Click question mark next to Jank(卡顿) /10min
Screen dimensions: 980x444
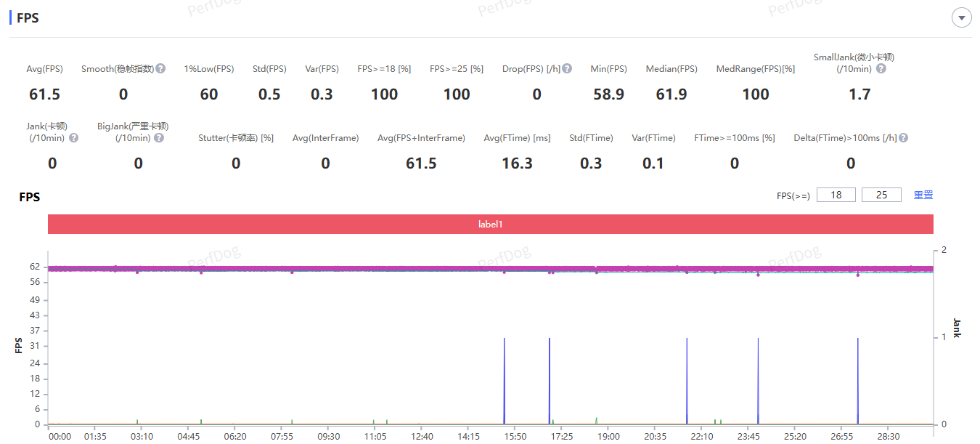tap(73, 138)
